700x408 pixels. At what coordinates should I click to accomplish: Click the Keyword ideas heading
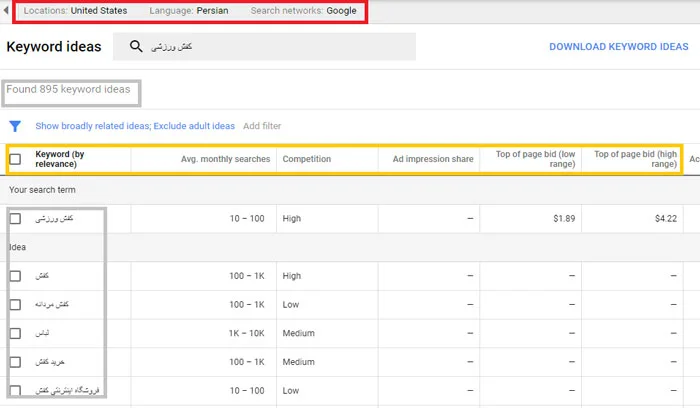54,46
